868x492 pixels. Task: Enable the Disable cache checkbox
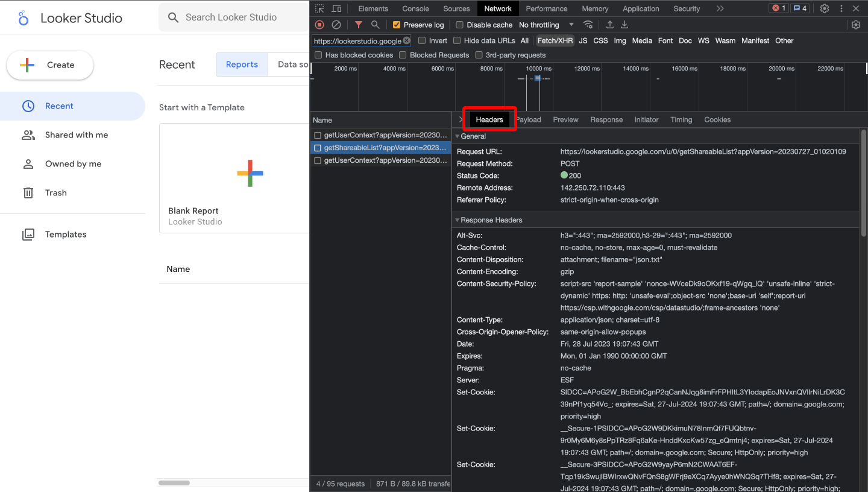(460, 25)
